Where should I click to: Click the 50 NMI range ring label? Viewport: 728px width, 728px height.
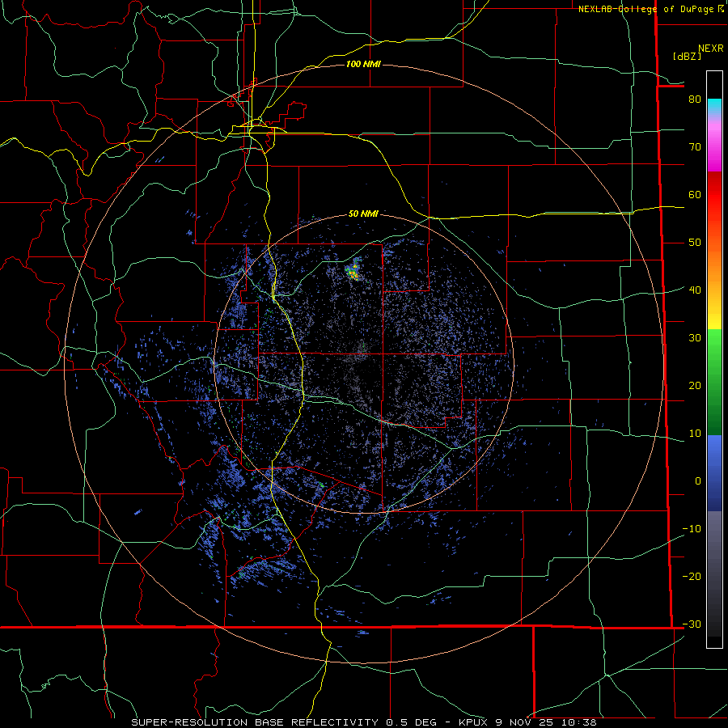coord(363,214)
